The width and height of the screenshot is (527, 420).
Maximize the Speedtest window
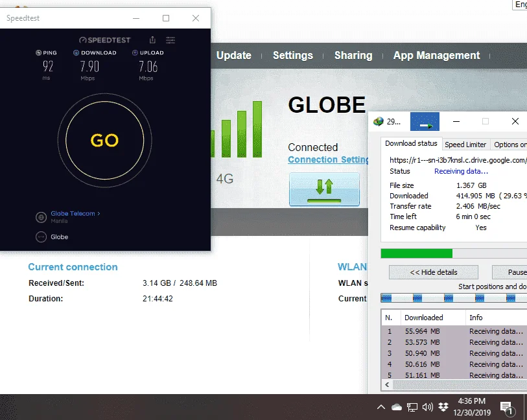coord(166,18)
